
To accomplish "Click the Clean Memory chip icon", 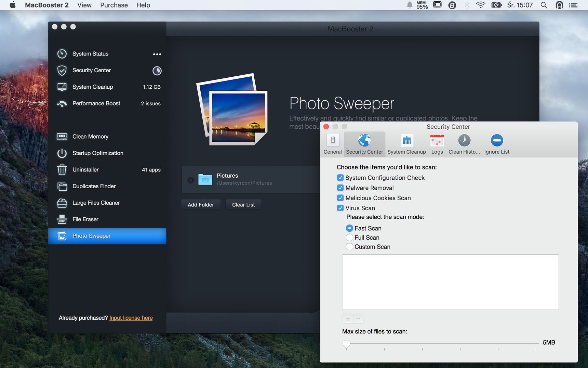I will point(62,137).
